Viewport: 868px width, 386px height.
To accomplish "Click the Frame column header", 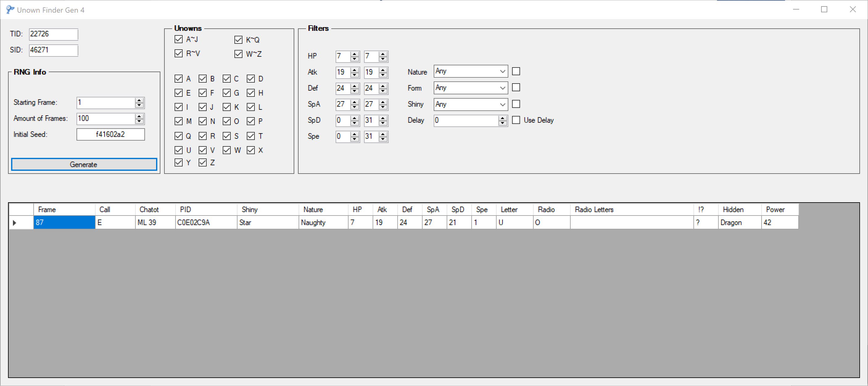I will point(64,210).
